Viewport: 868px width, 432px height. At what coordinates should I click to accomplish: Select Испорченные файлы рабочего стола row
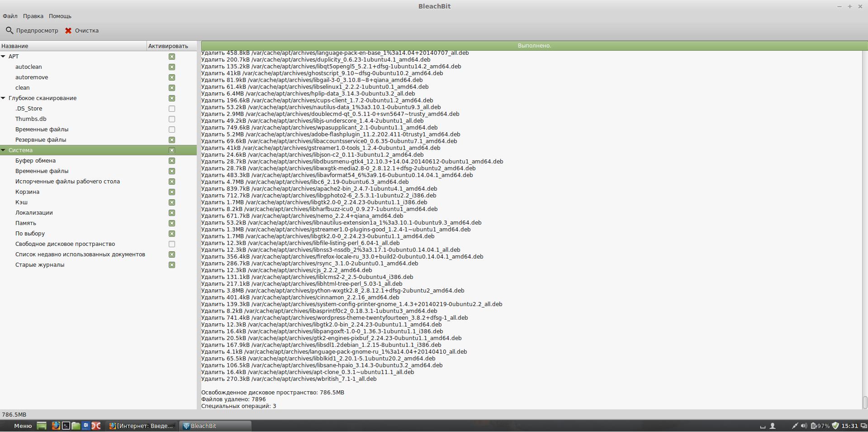98,182
